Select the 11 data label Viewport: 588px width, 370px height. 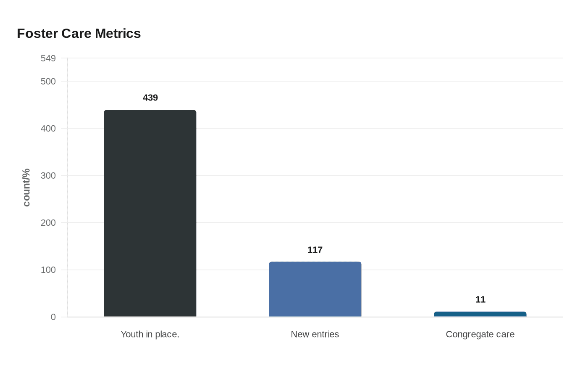click(x=480, y=299)
